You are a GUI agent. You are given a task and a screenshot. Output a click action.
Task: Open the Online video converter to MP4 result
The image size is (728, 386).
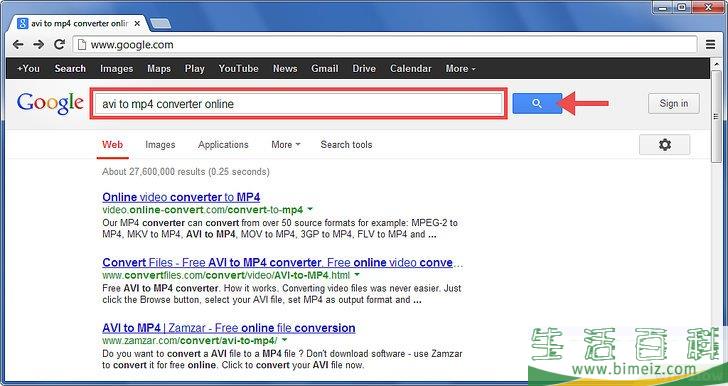[x=181, y=197]
